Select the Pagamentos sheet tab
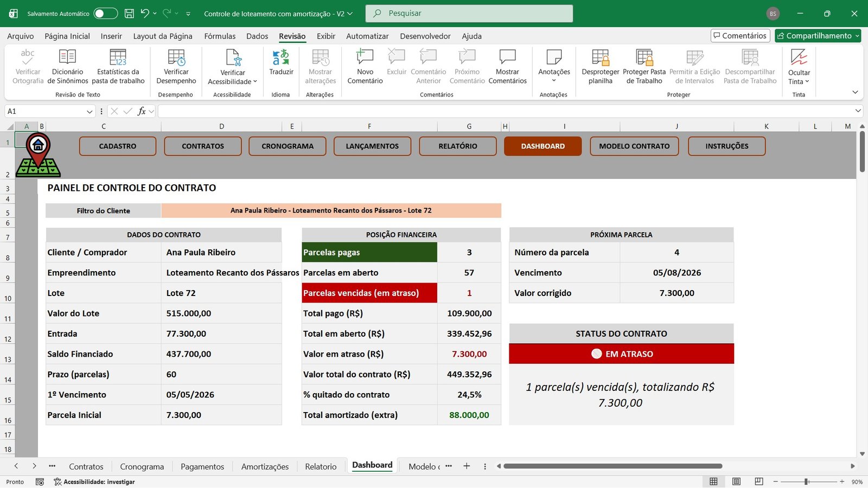Image resolution: width=868 pixels, height=488 pixels. (202, 466)
